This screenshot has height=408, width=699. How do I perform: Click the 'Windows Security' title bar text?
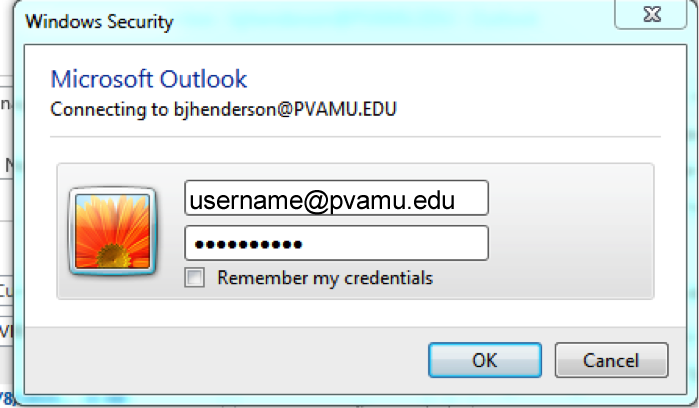coord(99,22)
